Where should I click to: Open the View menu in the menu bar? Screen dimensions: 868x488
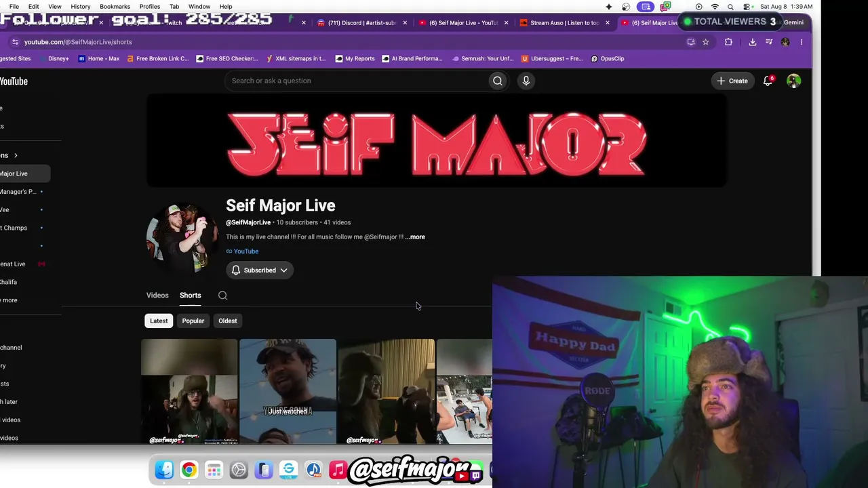[55, 7]
